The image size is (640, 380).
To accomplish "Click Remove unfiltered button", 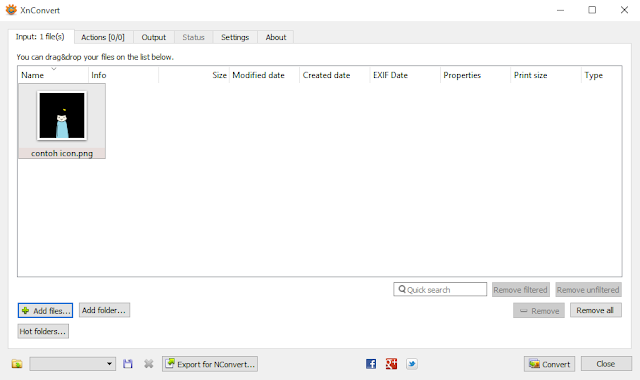I will (x=588, y=290).
